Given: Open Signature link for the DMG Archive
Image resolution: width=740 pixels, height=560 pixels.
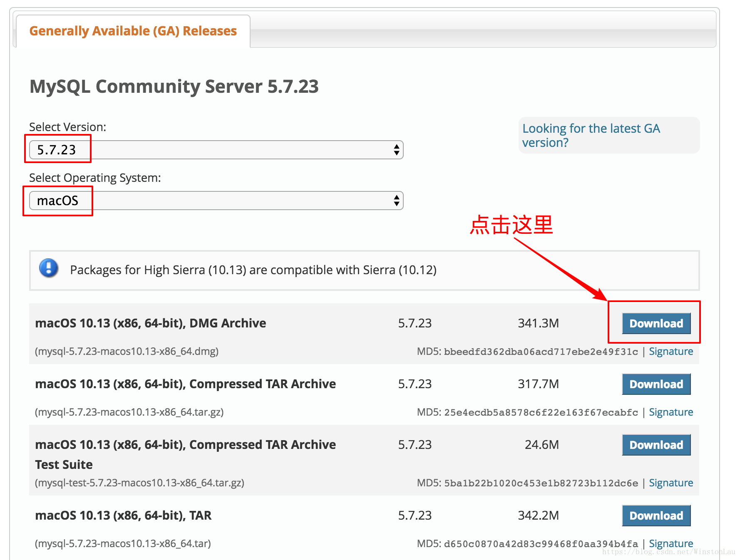Looking at the screenshot, I should pyautogui.click(x=671, y=352).
